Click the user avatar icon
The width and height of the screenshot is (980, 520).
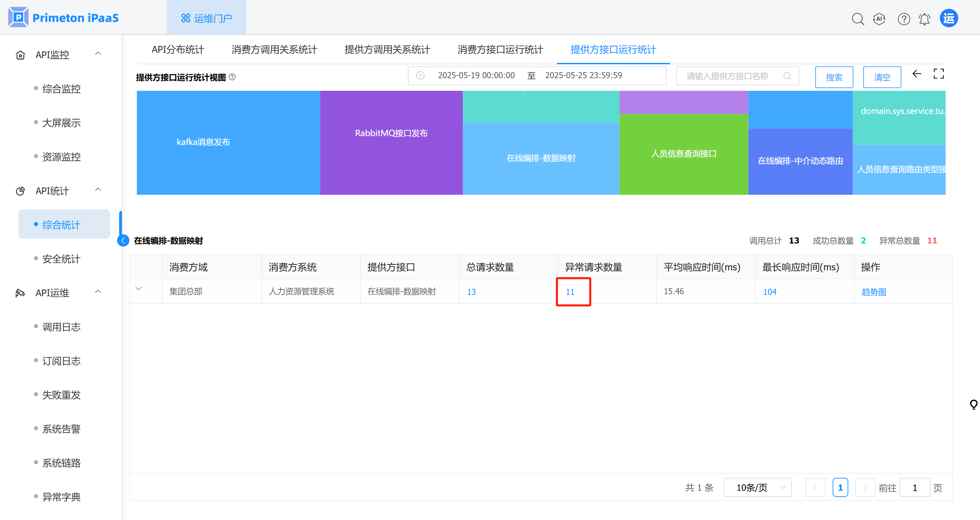pyautogui.click(x=949, y=18)
